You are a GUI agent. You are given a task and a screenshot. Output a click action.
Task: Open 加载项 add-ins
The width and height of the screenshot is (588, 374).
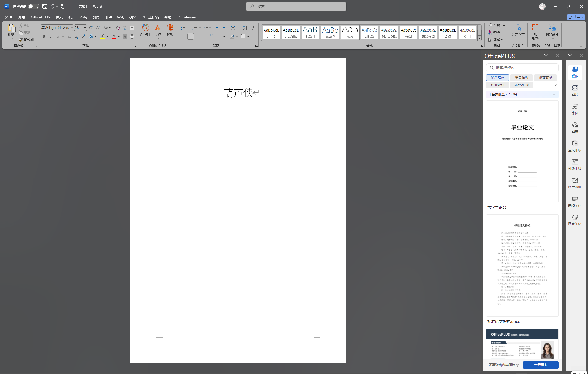click(x=535, y=32)
